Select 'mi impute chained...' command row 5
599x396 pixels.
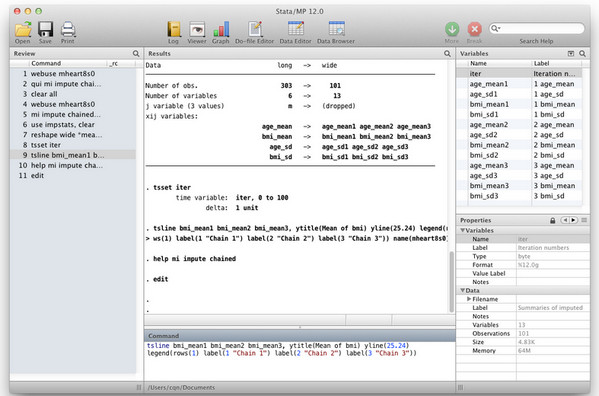point(73,114)
